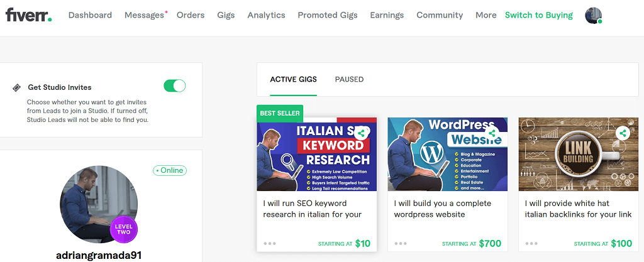Open the WordPress Website gig thumbnail
The height and width of the screenshot is (262, 644).
tap(448, 154)
